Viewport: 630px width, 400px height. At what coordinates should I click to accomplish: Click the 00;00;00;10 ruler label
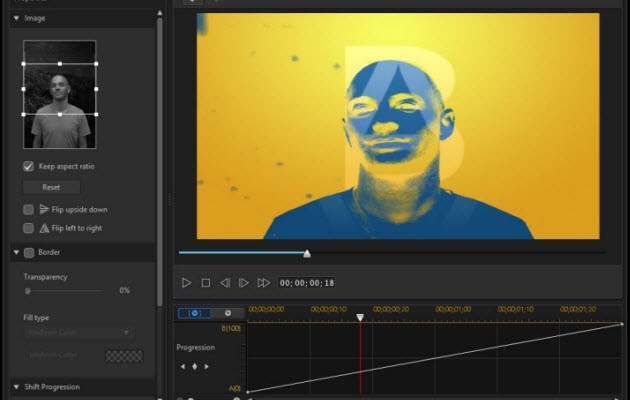coord(329,309)
